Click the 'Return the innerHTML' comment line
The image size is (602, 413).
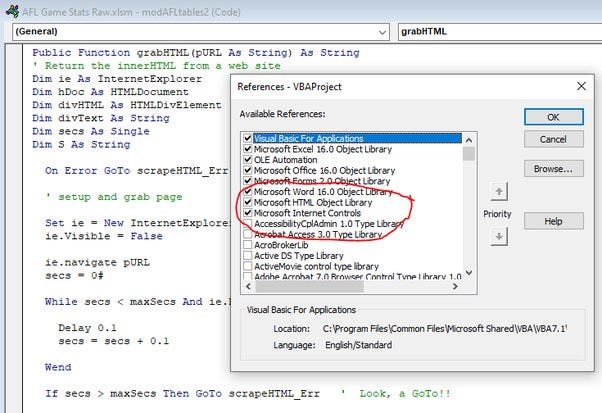coord(157,66)
